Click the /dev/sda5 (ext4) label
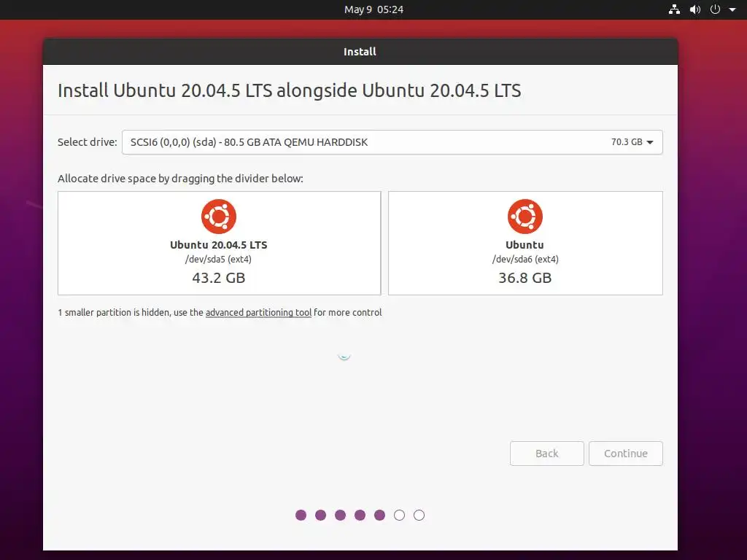 coord(218,260)
